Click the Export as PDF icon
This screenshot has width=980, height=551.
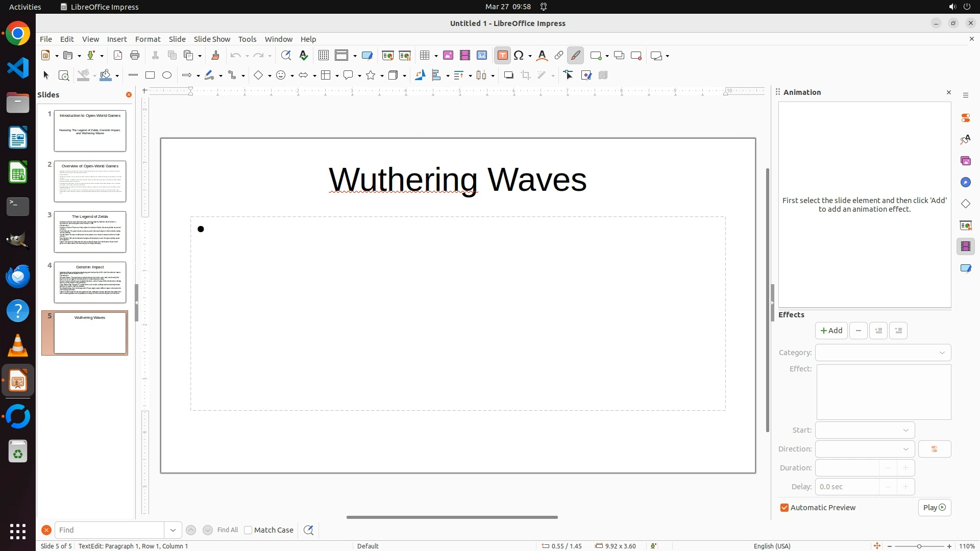click(x=118, y=56)
